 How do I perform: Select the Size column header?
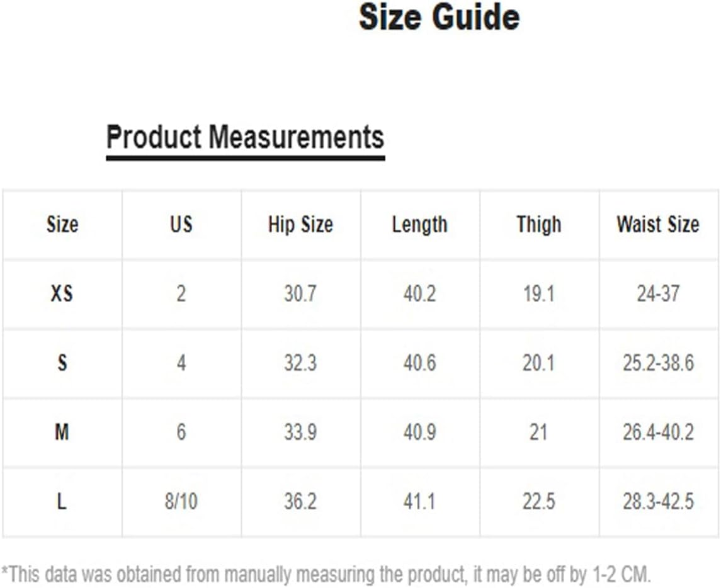[x=62, y=224]
